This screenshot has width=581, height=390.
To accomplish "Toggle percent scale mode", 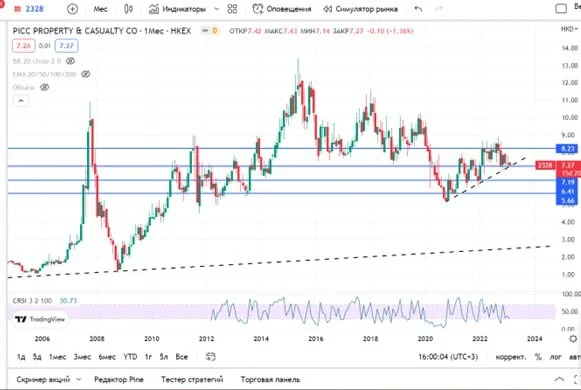I will tap(538, 357).
